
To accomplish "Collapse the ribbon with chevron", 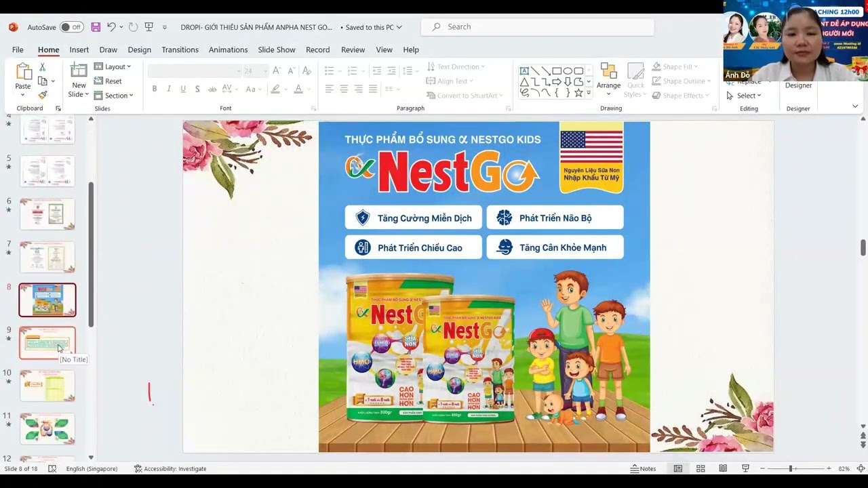I will 854,106.
